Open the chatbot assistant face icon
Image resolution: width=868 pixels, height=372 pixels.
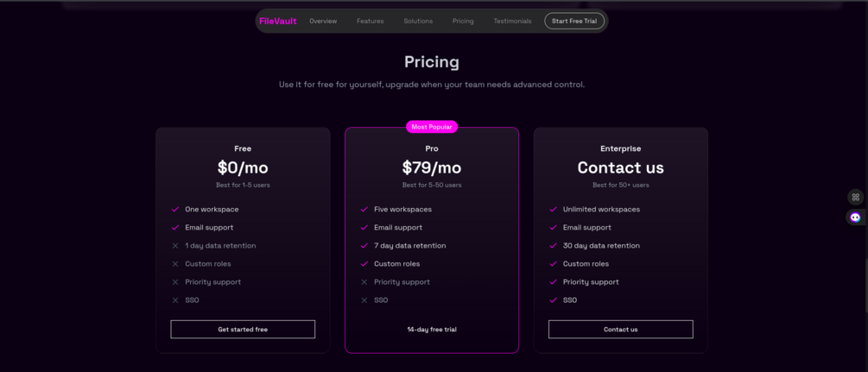point(855,218)
